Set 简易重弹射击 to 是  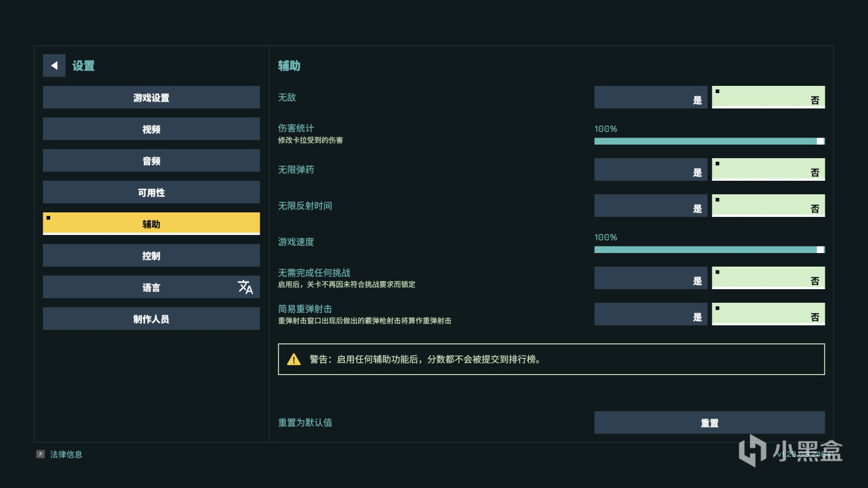click(x=651, y=314)
